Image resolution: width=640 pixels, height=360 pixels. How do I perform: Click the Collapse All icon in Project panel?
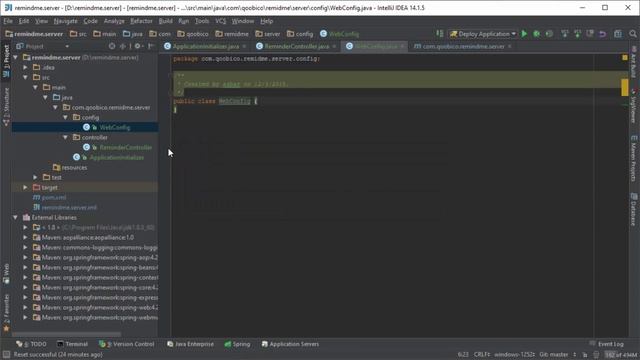(x=122, y=47)
